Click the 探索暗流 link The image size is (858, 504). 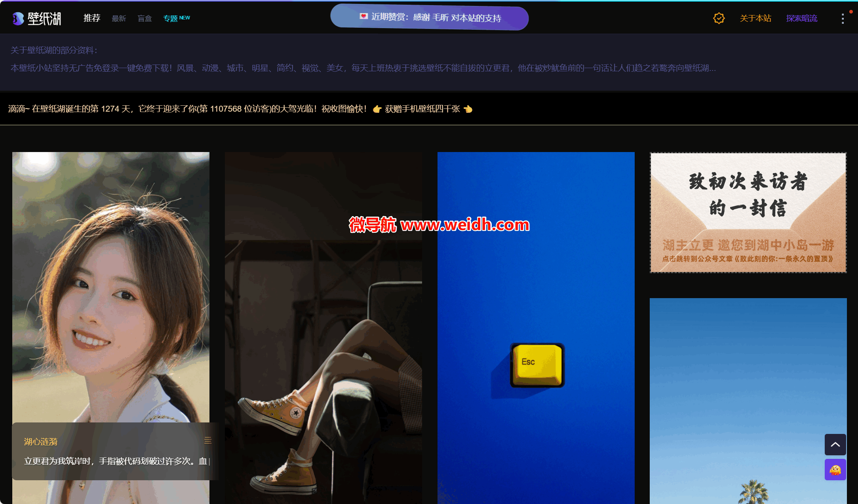pos(801,18)
